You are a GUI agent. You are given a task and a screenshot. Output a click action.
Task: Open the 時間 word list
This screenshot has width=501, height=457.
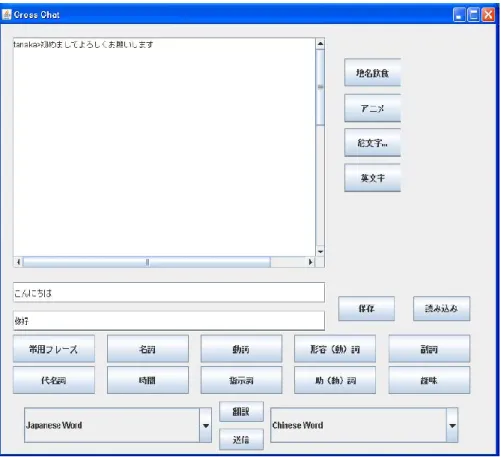click(148, 380)
